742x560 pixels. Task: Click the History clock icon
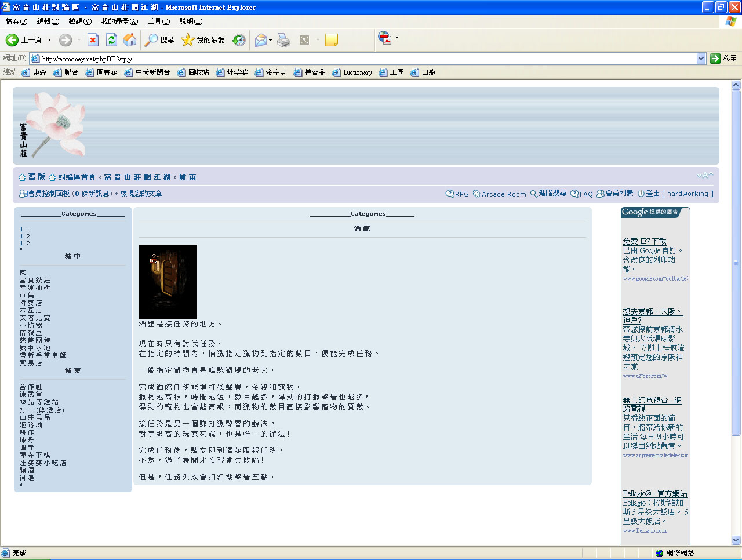(x=239, y=40)
